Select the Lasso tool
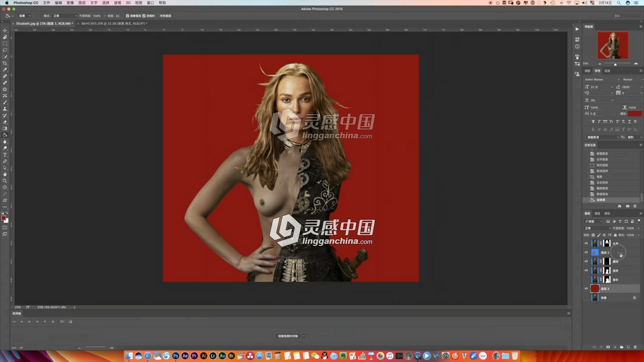 pos(5,50)
